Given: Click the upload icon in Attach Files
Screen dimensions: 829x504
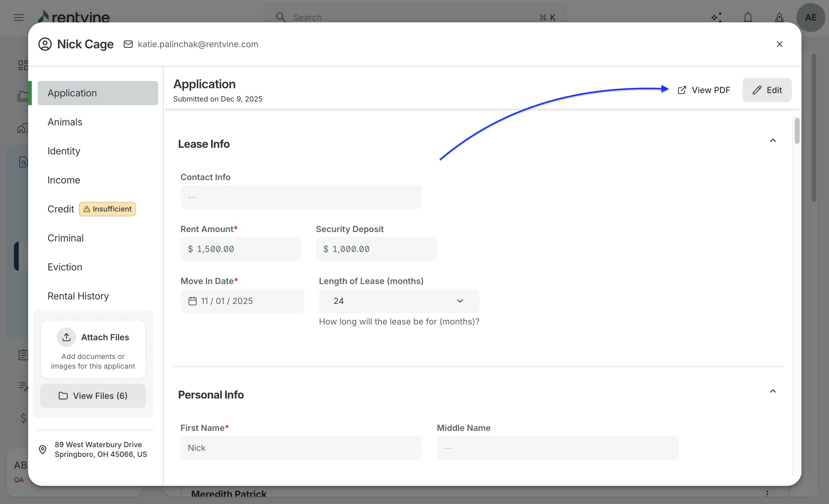Looking at the screenshot, I should [x=66, y=337].
